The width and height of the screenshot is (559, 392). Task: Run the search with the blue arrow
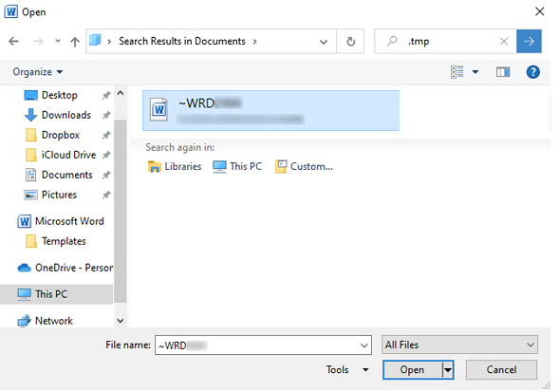tap(529, 42)
